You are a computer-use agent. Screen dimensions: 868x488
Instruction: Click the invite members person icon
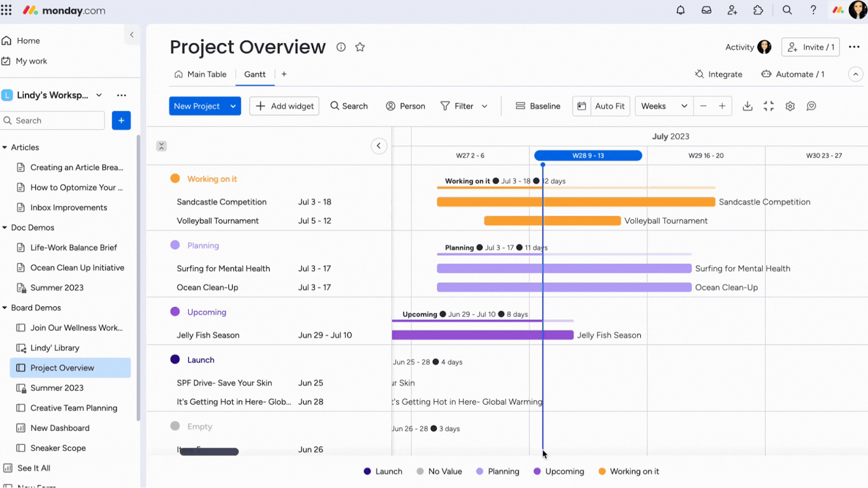[x=732, y=10]
